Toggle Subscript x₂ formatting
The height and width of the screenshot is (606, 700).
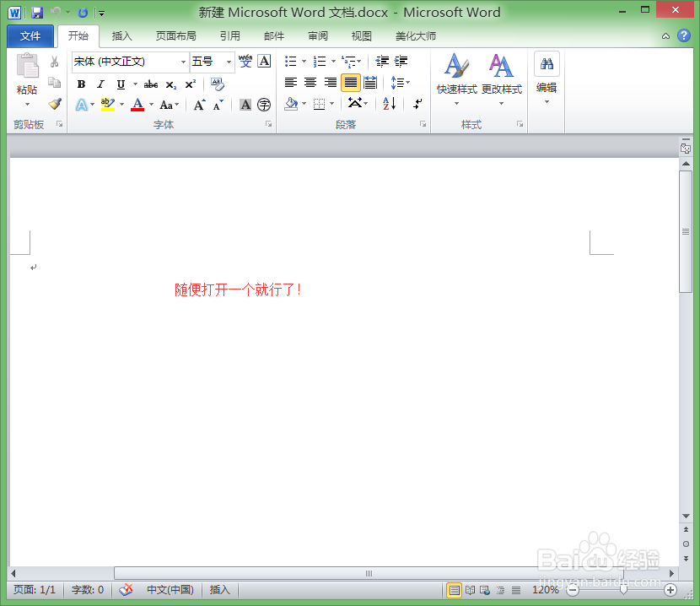[171, 84]
